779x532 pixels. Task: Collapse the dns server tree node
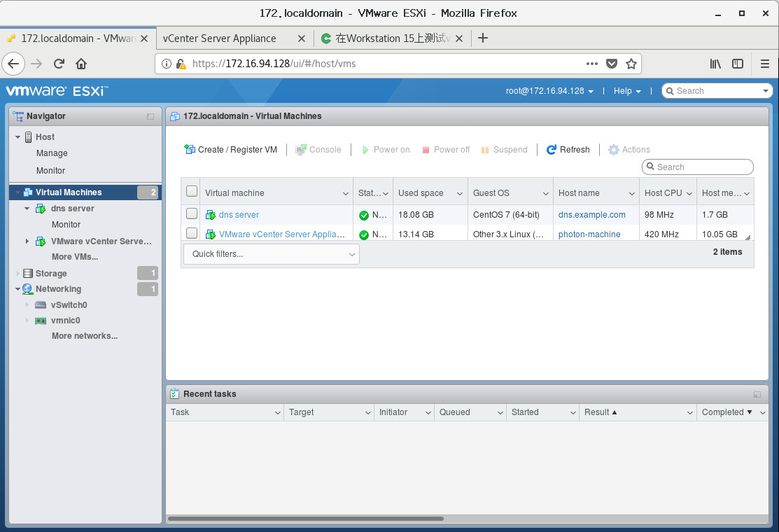pos(27,209)
